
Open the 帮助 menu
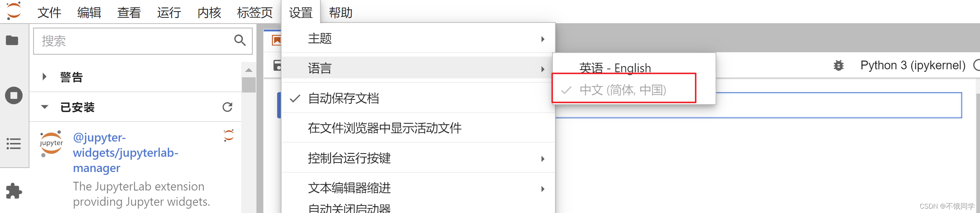(x=340, y=13)
